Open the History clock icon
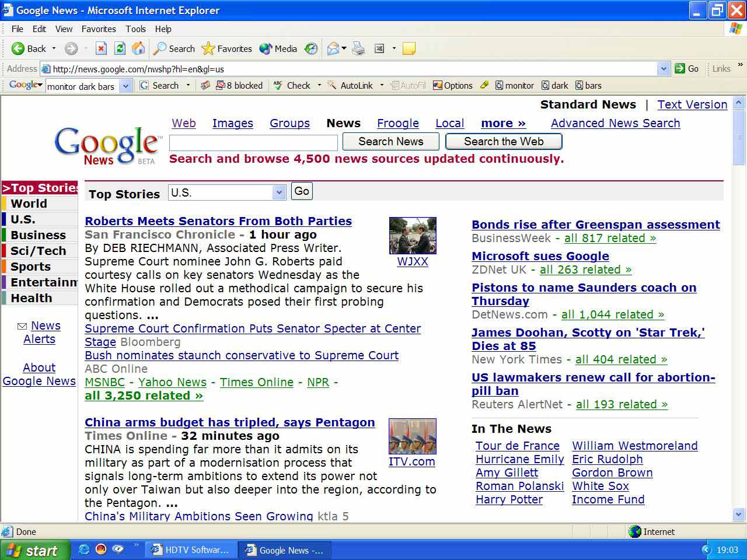The height and width of the screenshot is (560, 747). [x=311, y=49]
